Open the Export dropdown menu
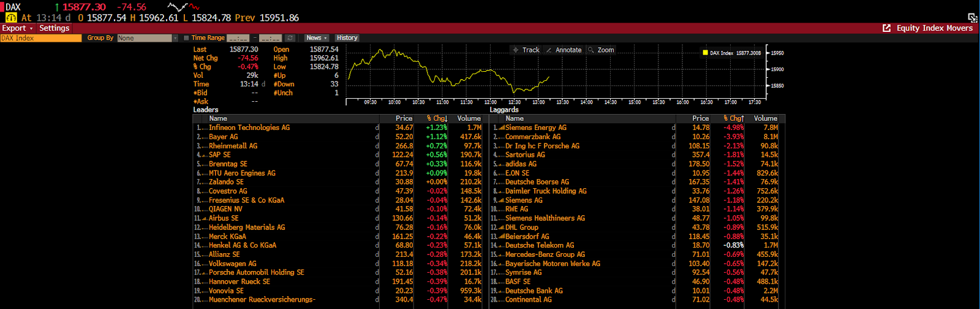The height and width of the screenshot is (309, 980). (x=17, y=28)
